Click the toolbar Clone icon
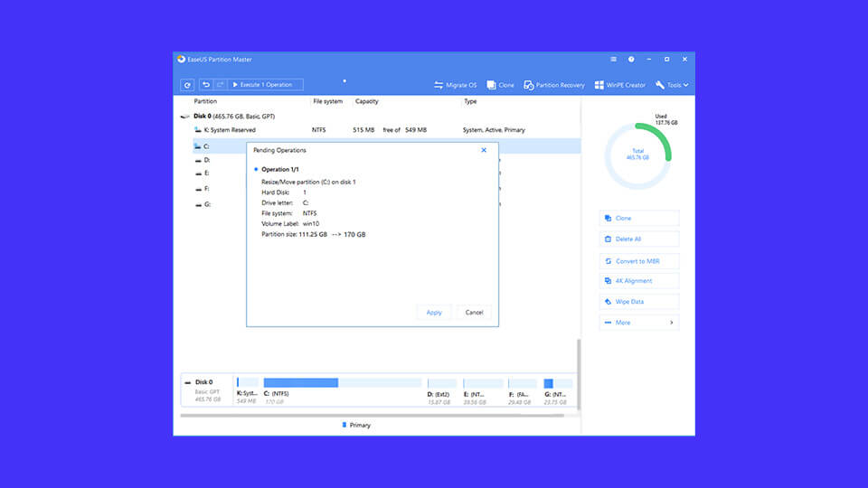868x488 pixels. click(x=500, y=85)
